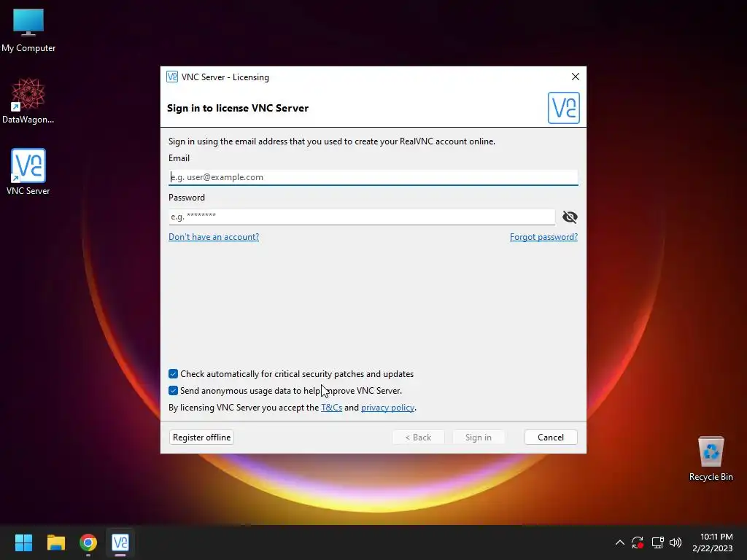
Task: Disable sending anonymous usage data
Action: [x=174, y=391]
